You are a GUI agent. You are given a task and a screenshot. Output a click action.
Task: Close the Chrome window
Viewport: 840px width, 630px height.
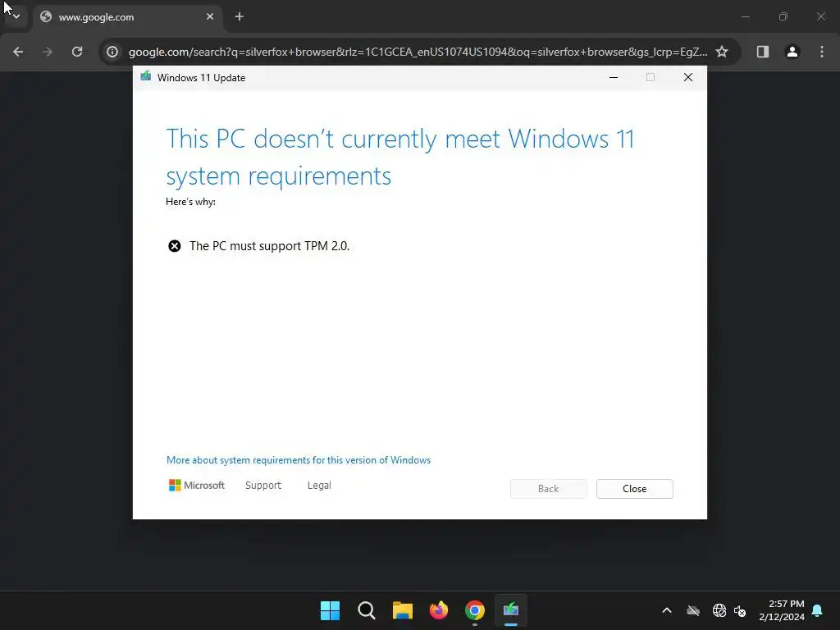[820, 16]
